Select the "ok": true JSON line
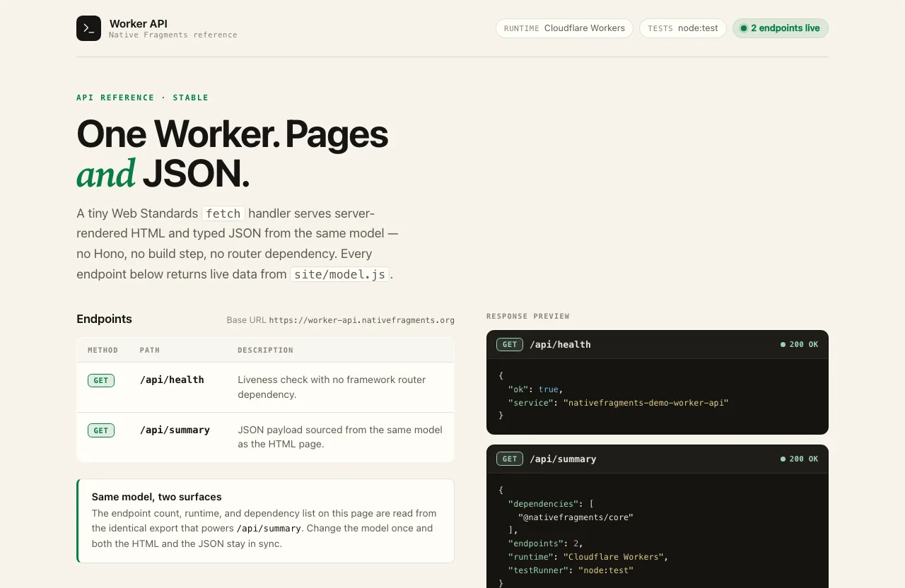Image resolution: width=905 pixels, height=588 pixels. (535, 389)
